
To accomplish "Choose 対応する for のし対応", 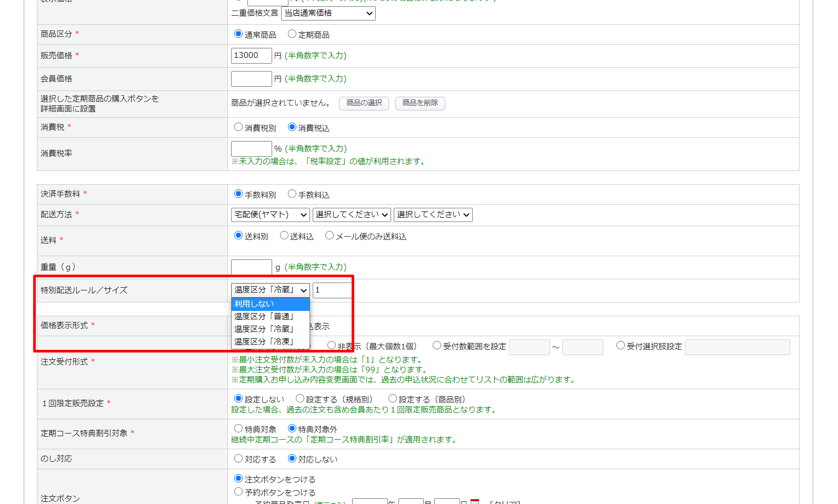I will tap(238, 459).
